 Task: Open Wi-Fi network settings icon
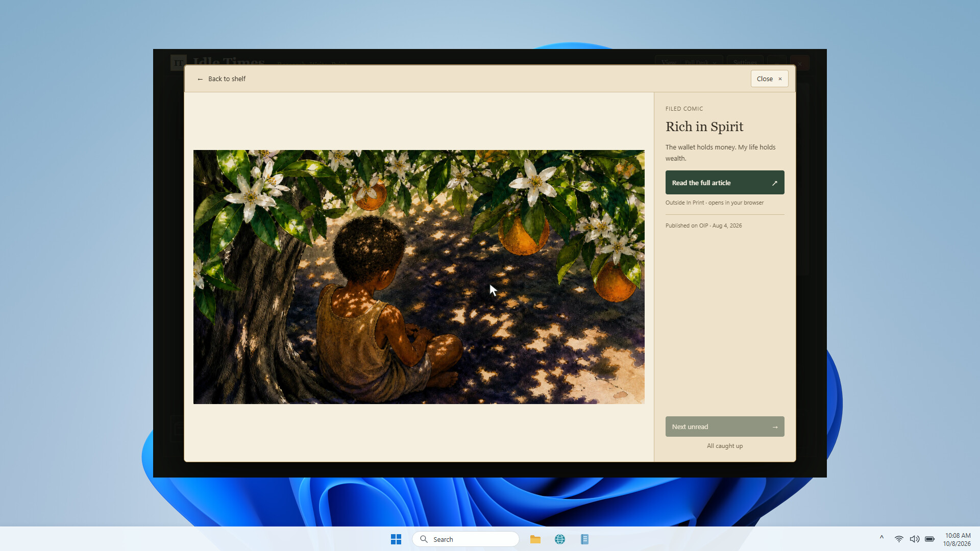pos(899,539)
